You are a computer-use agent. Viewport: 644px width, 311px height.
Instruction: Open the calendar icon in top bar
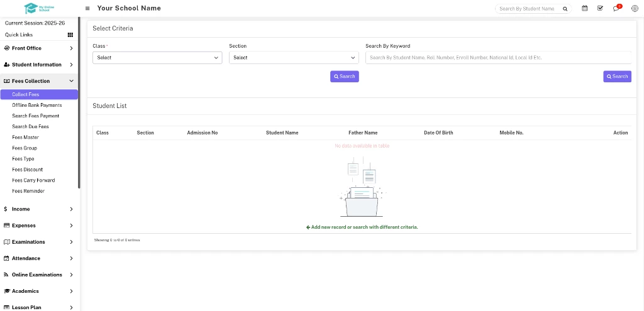tap(584, 8)
